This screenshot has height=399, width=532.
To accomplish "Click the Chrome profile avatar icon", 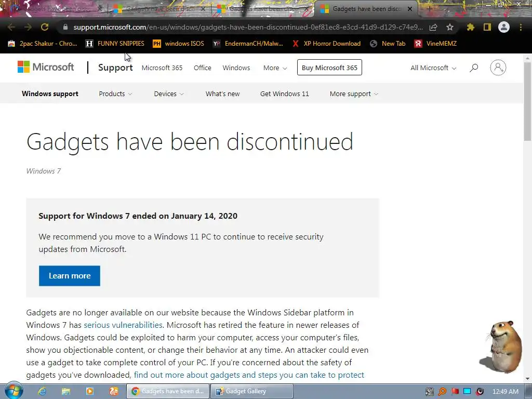I will point(504,27).
